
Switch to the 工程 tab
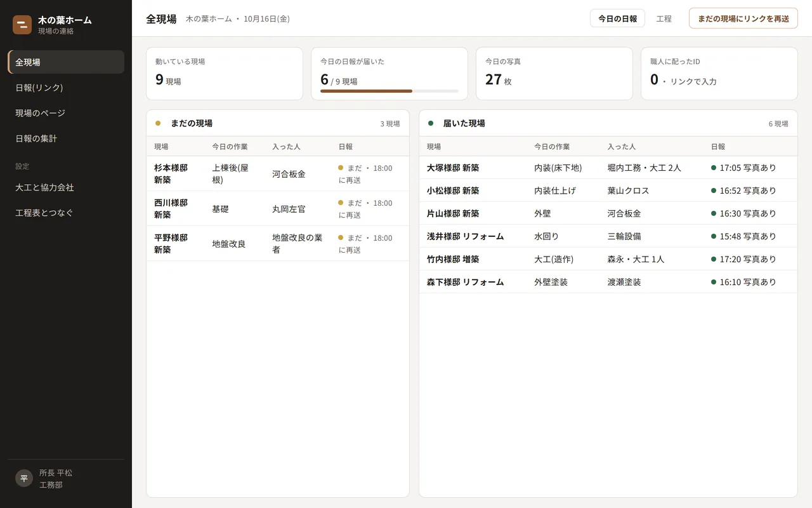pyautogui.click(x=664, y=18)
